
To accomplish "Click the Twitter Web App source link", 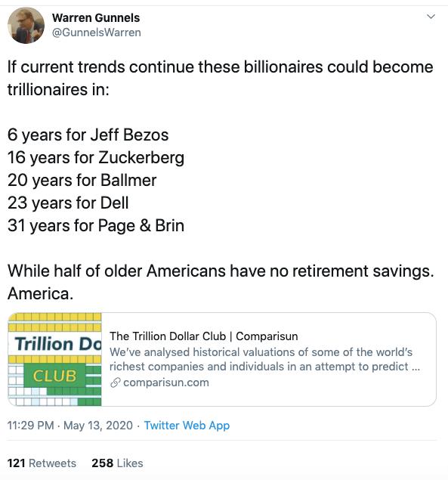I will [187, 426].
